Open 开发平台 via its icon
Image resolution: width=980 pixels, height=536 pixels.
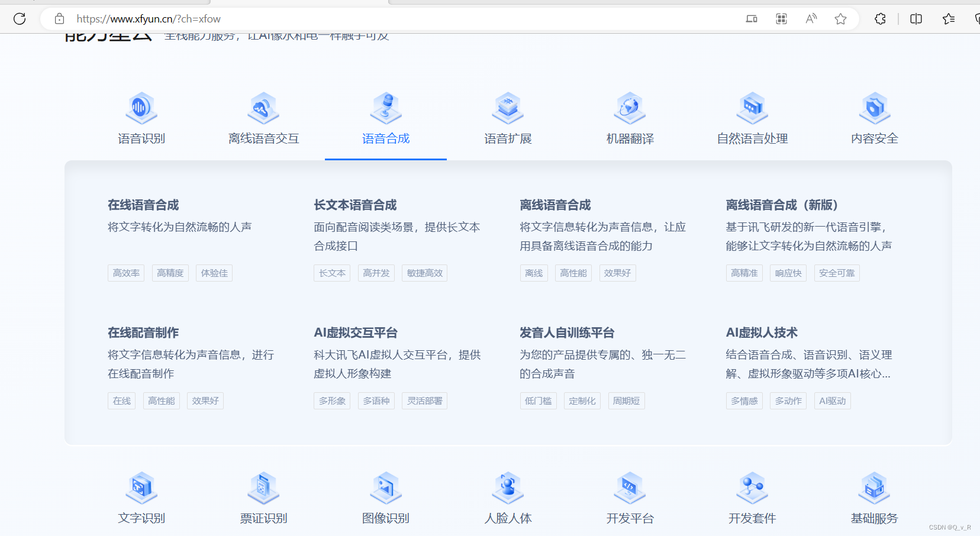[x=630, y=488]
